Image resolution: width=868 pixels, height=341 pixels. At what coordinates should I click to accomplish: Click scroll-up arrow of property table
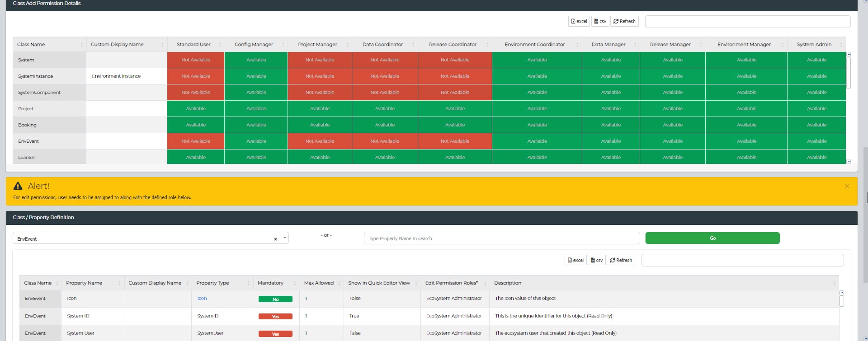click(842, 293)
